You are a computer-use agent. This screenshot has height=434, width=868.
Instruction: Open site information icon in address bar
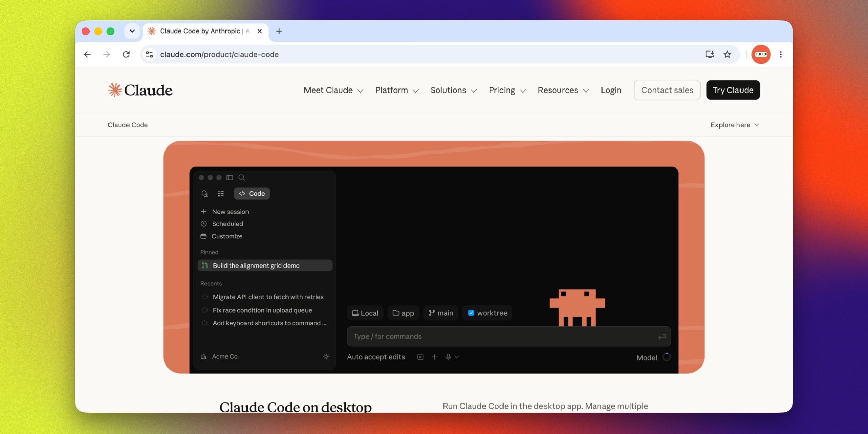[x=149, y=54]
